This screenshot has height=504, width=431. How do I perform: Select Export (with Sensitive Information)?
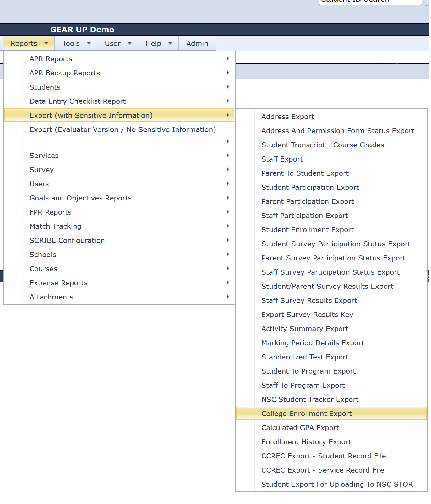click(x=119, y=115)
